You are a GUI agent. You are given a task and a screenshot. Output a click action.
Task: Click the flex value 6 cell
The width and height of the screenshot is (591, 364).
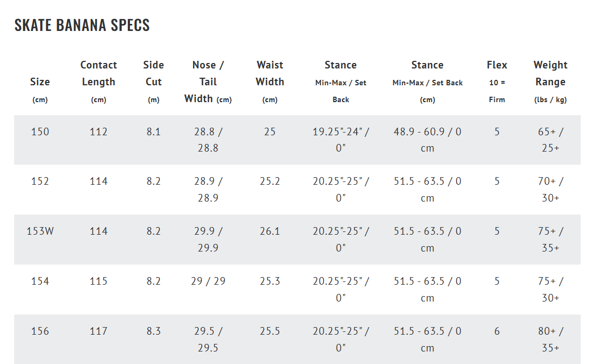click(496, 331)
